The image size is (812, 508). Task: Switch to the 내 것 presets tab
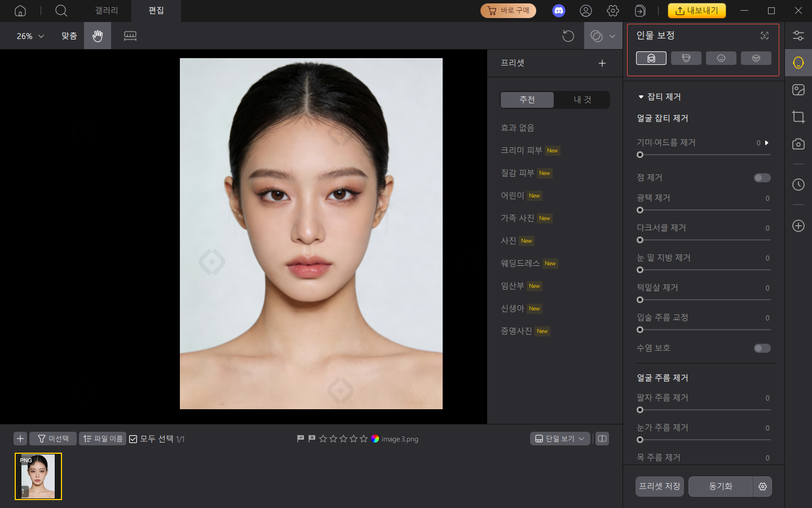click(x=581, y=99)
